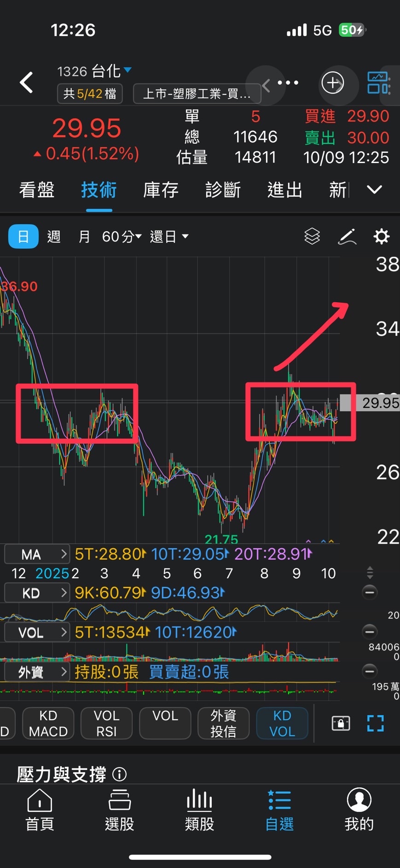Open chart settings gear

click(x=381, y=236)
